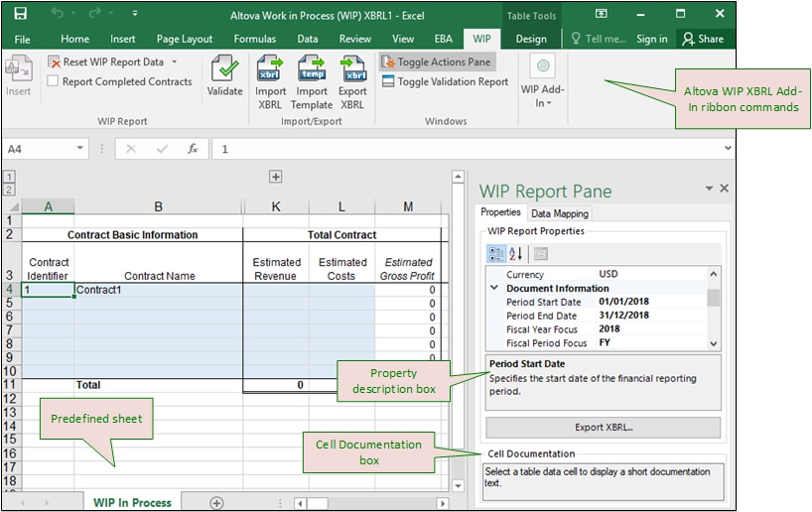Screen dimensions: 812x512
Task: Open the Formulas tab
Action: pyautogui.click(x=255, y=39)
